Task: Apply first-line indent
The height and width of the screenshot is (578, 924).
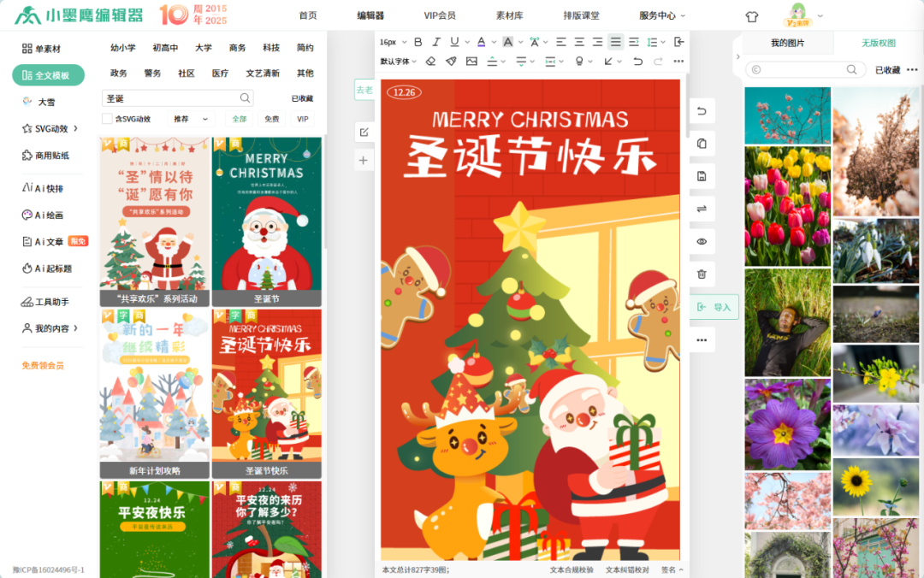Action: pyautogui.click(x=633, y=42)
